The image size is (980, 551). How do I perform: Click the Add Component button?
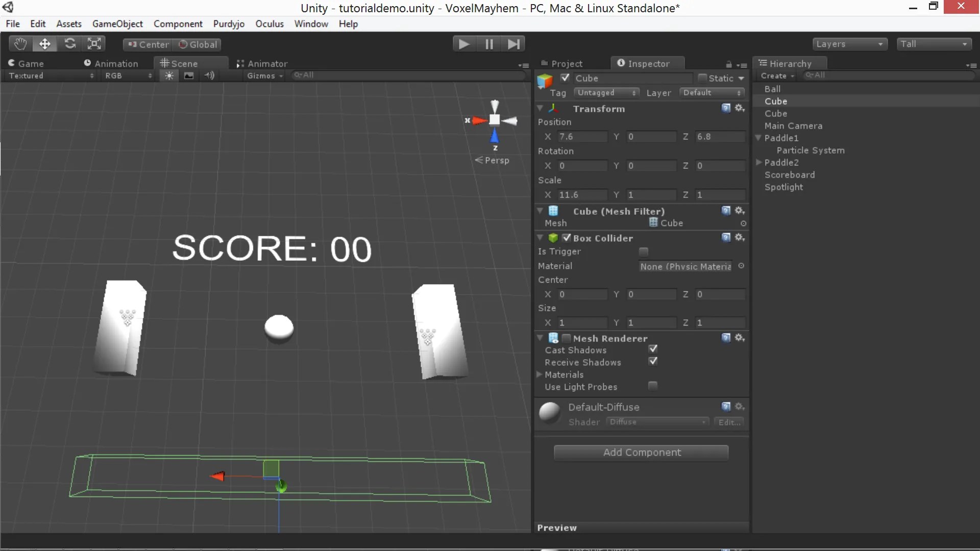tap(641, 453)
